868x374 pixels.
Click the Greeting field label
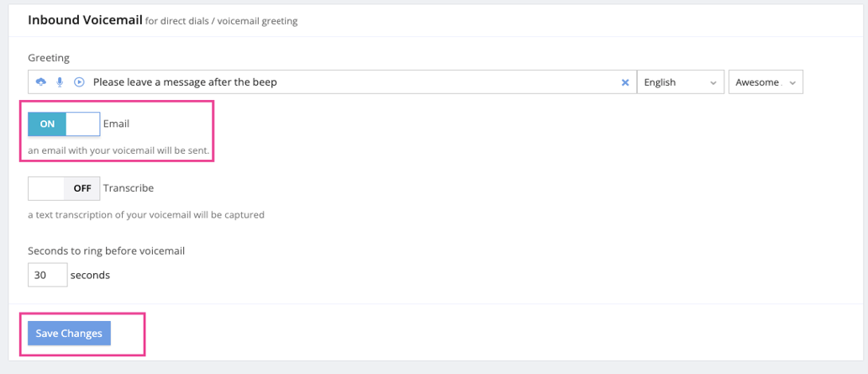[49, 58]
